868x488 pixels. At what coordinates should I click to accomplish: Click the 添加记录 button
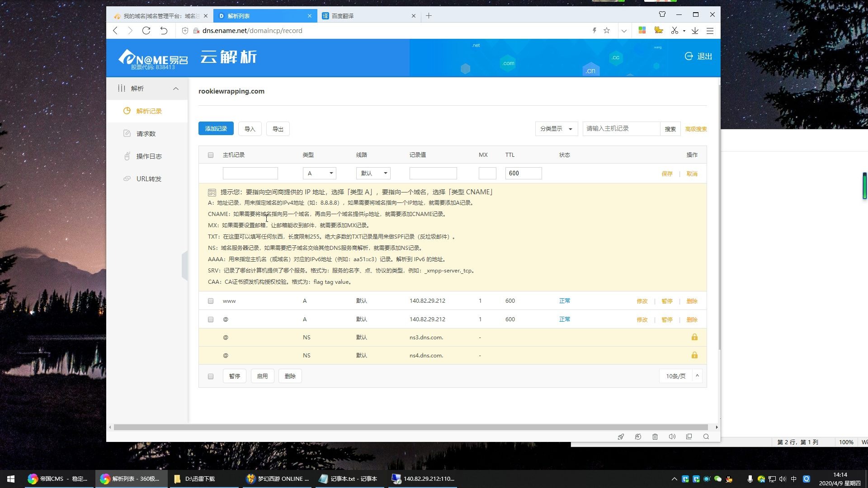click(216, 128)
